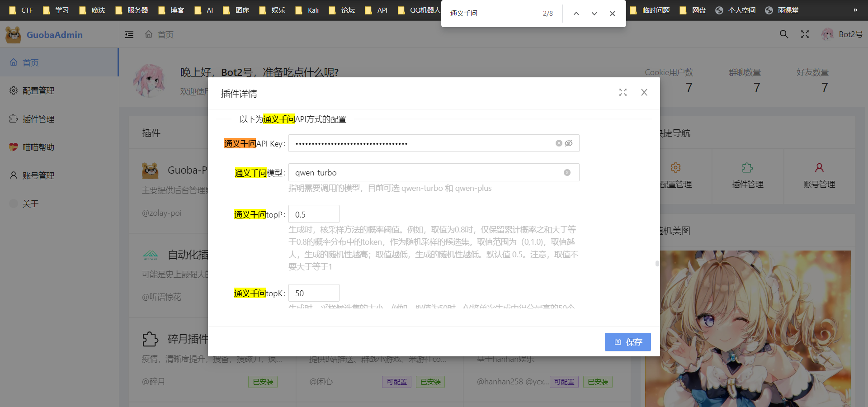This screenshot has width=868, height=407.
Task: Click the Save button
Action: coord(627,342)
